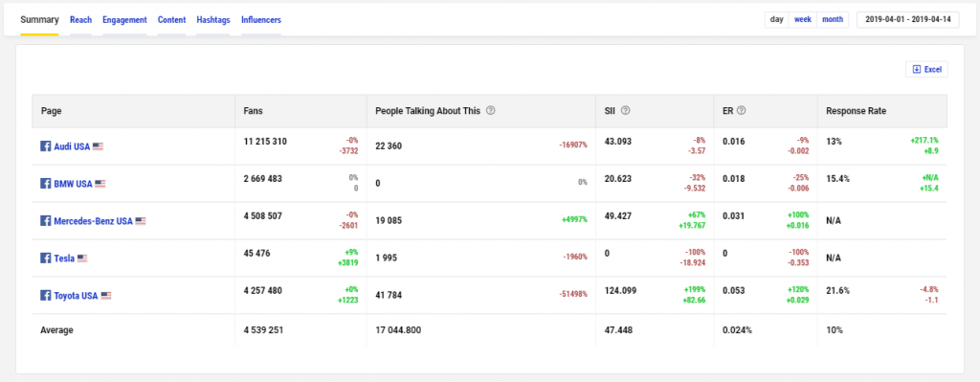This screenshot has height=382, width=980.
Task: Open help icon for People Talking About This
Action: pyautogui.click(x=491, y=111)
